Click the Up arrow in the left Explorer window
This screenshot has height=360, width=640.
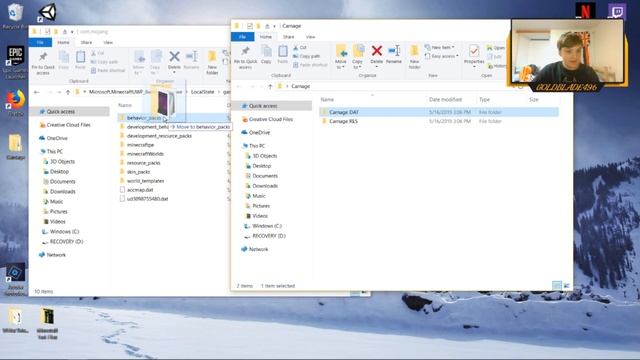(x=68, y=92)
